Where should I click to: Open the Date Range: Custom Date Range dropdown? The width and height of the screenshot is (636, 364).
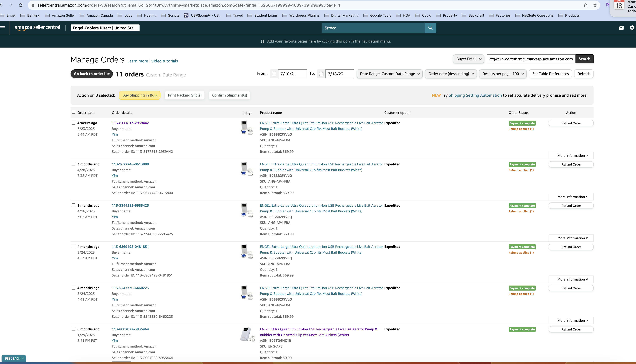coord(389,74)
